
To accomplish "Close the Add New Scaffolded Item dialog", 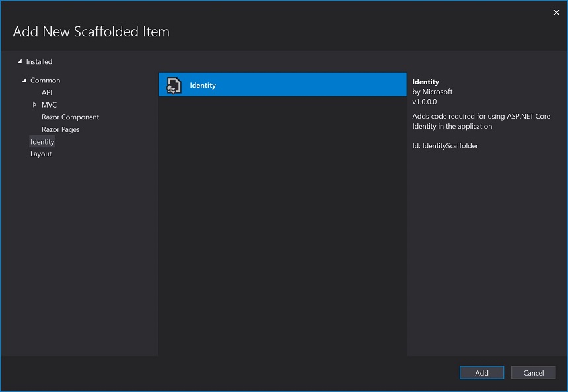I will (x=556, y=13).
